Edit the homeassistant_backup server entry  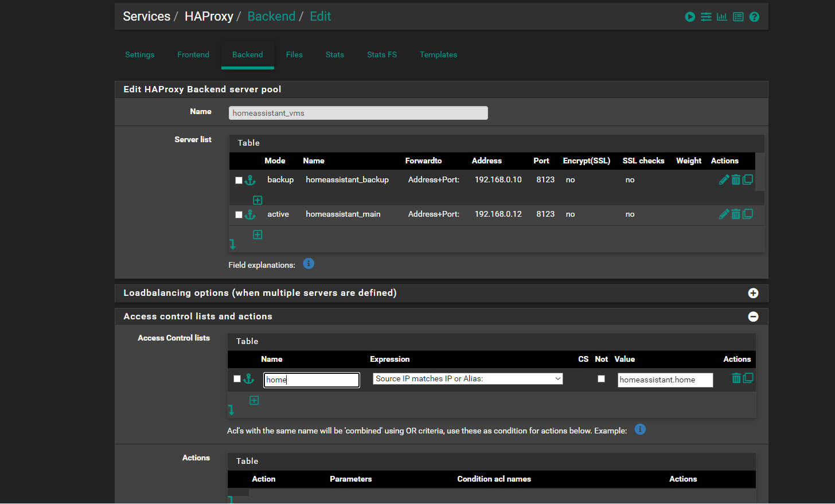[x=724, y=180]
